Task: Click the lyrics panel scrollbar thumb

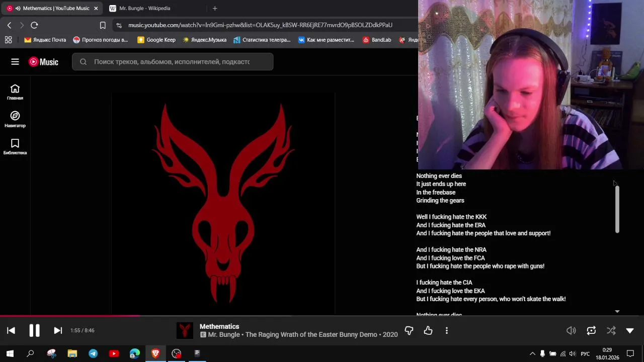Action: (617, 209)
